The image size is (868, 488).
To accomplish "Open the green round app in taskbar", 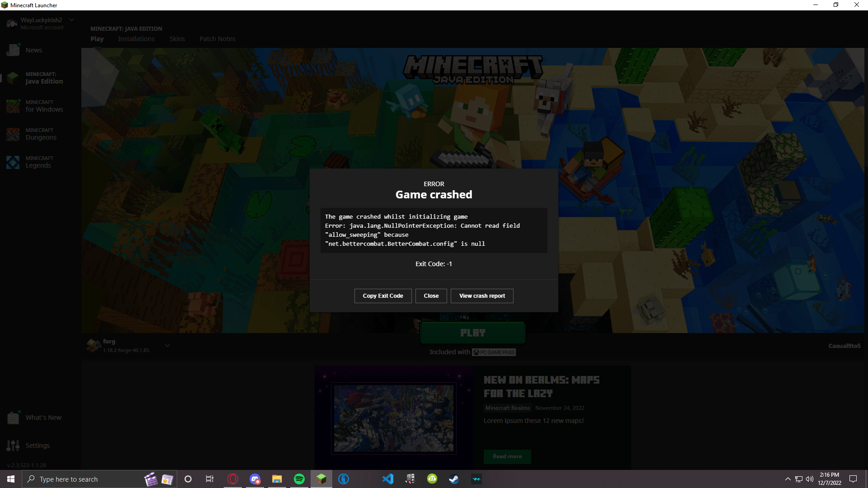I will [432, 479].
